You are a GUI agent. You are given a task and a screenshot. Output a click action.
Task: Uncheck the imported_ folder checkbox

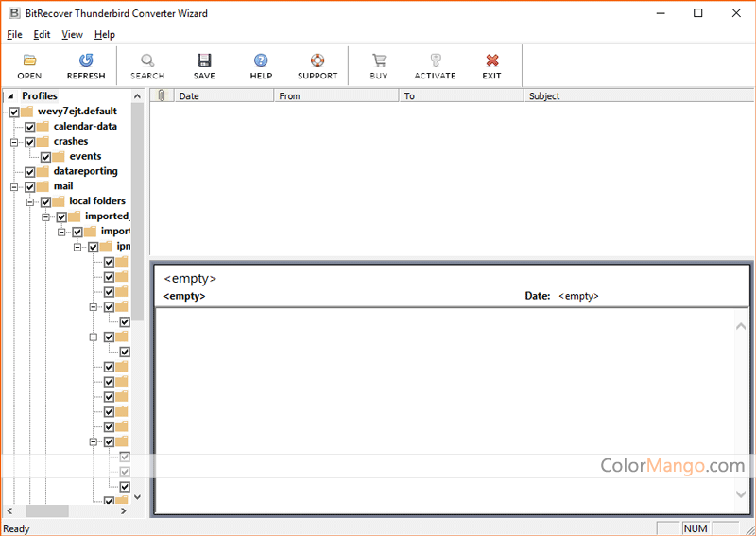pos(61,216)
